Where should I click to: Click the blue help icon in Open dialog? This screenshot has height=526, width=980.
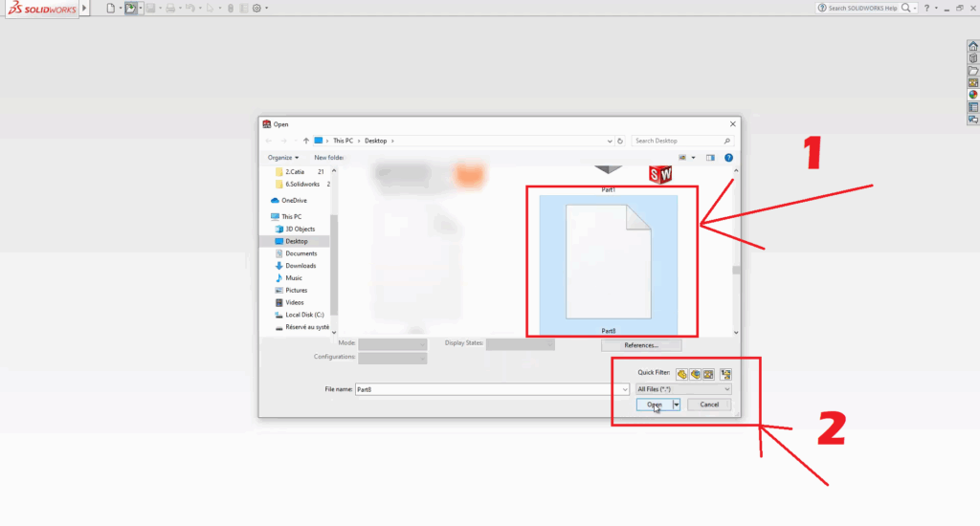coord(728,157)
